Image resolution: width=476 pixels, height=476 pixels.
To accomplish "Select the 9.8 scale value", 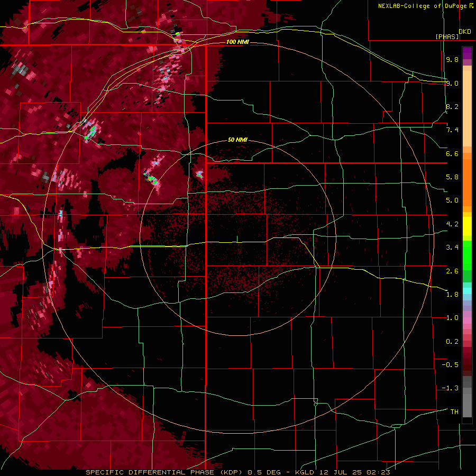I will tap(452, 59).
